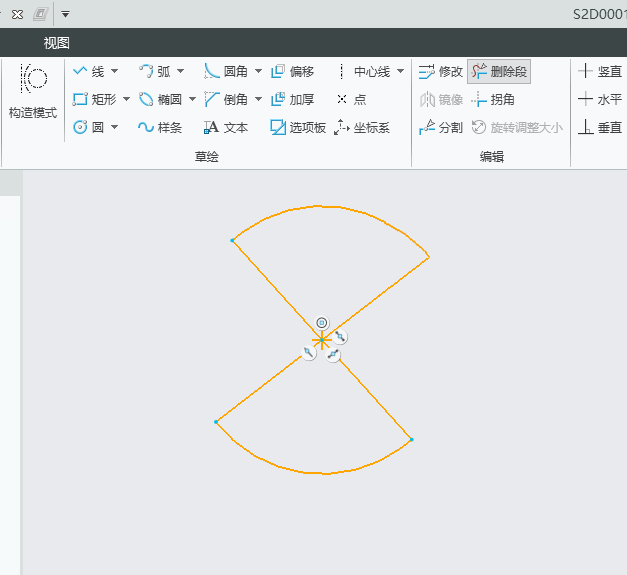Screen dimensions: 627x575
Task: Select the 矩形 rectangle tool
Action: point(94,99)
